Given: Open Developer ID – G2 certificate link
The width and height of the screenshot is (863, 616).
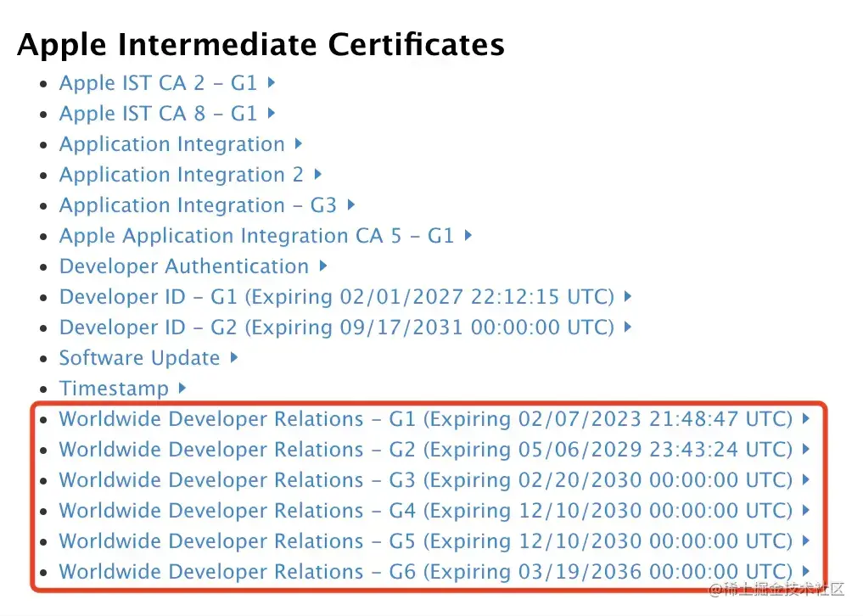Looking at the screenshot, I should point(336,328).
